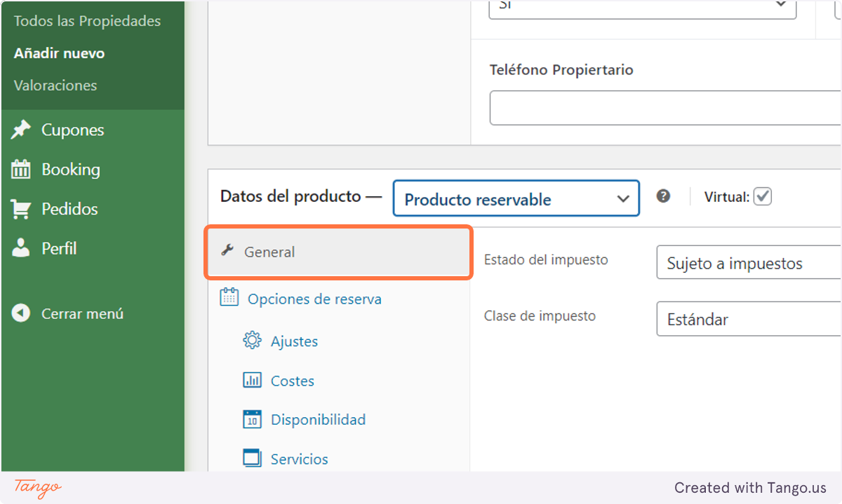This screenshot has height=504, width=842.
Task: Click the Datos del producto heading
Action: pyautogui.click(x=290, y=196)
